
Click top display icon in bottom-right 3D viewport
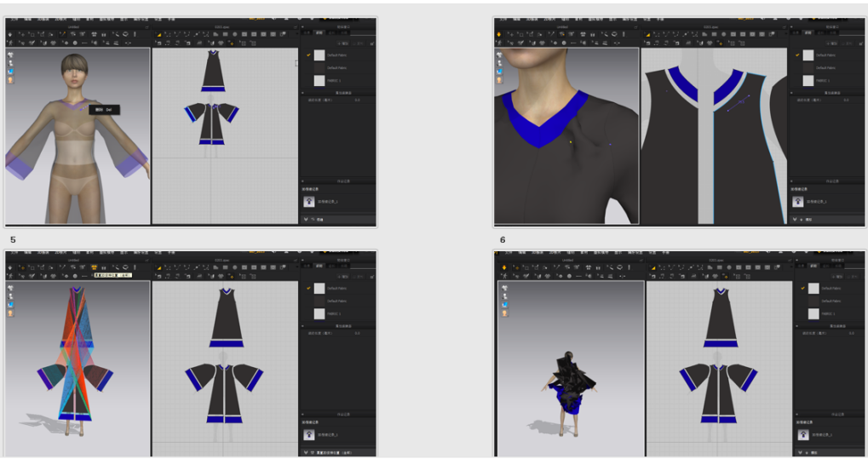[500, 287]
